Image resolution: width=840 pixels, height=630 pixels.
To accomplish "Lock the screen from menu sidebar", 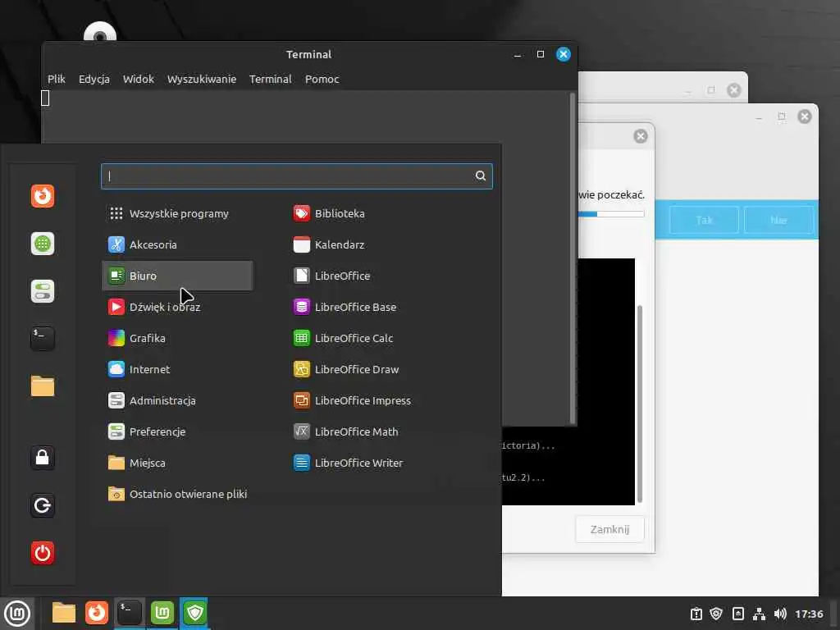I will click(x=43, y=458).
